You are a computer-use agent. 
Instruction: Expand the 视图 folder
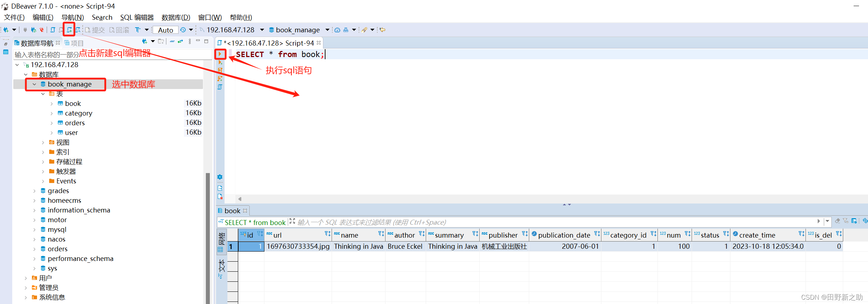43,142
